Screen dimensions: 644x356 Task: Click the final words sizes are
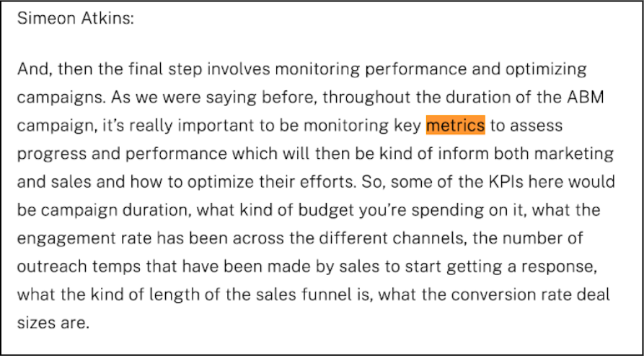53,323
